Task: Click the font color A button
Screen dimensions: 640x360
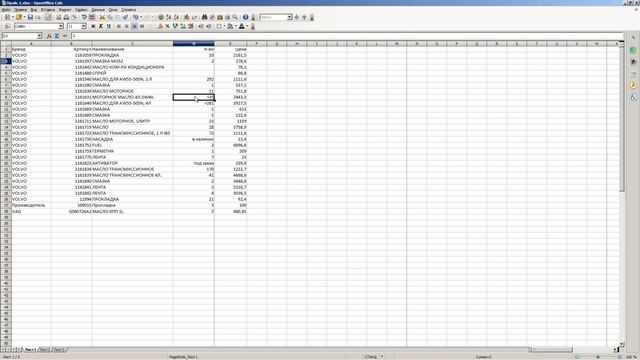Action: [x=242, y=26]
